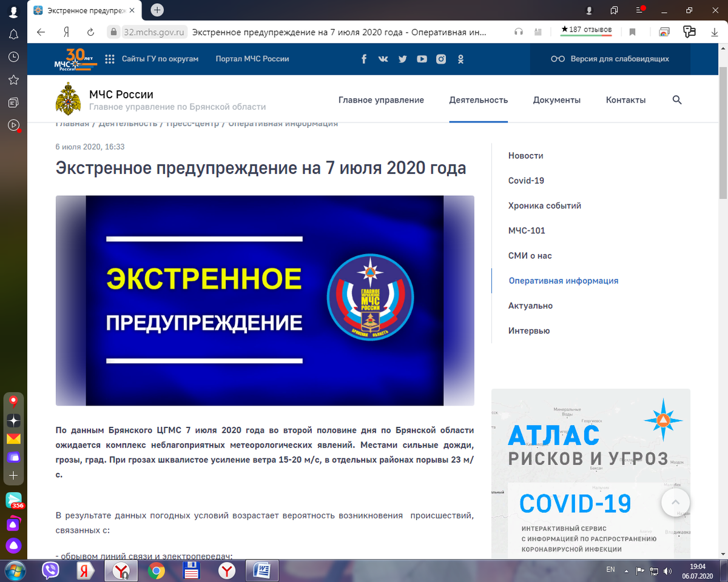Click the browser back arrow
The image size is (728, 582).
point(41,32)
